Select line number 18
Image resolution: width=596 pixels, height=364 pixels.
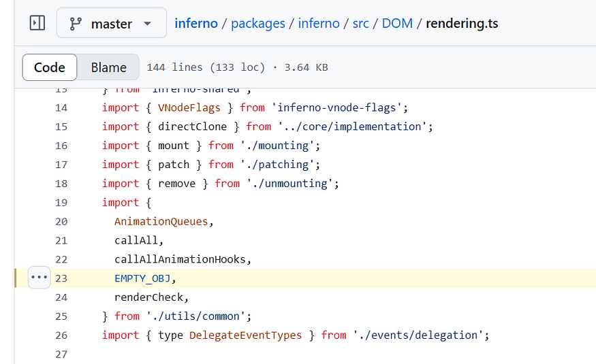[x=61, y=184]
